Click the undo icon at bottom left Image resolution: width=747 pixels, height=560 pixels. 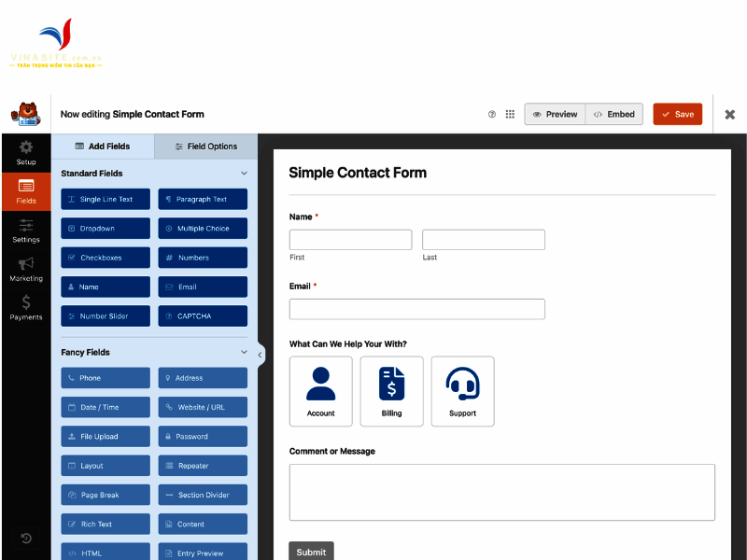[x=25, y=539]
